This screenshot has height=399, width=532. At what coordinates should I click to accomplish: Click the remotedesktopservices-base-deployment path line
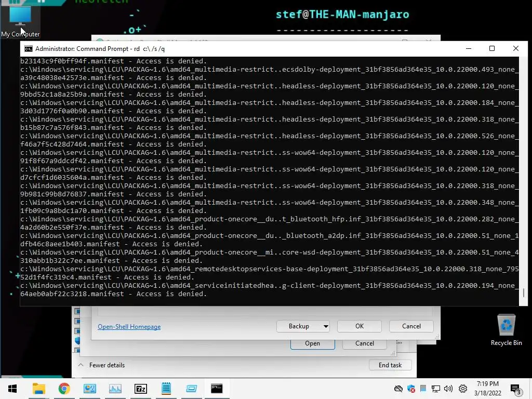pyautogui.click(x=270, y=269)
